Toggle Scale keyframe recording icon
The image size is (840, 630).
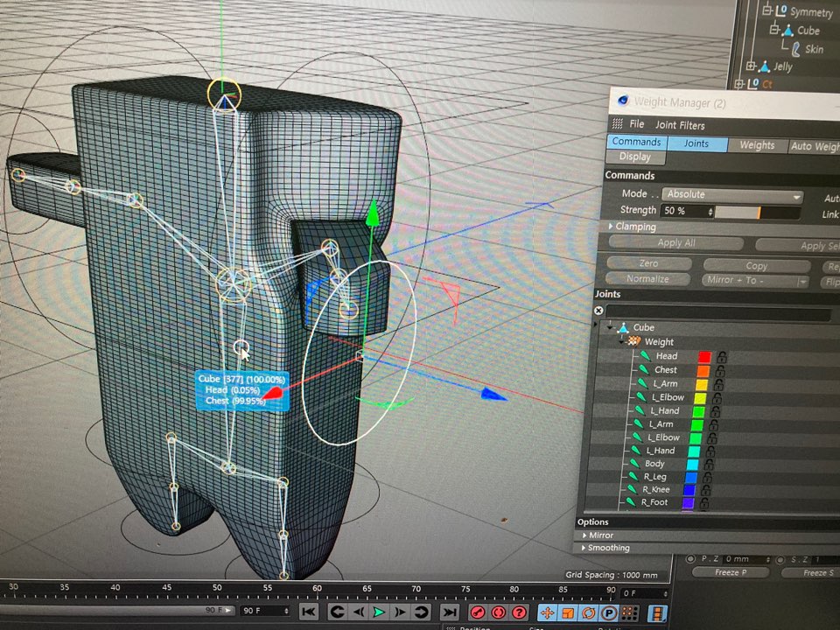click(x=568, y=612)
